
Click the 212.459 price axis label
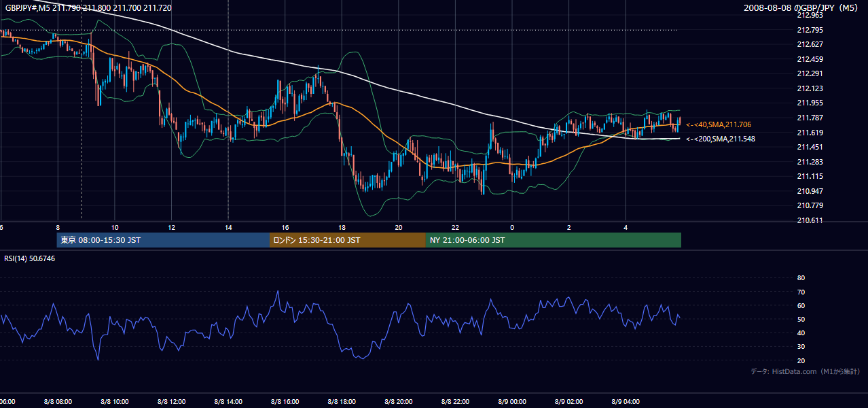pyautogui.click(x=810, y=59)
